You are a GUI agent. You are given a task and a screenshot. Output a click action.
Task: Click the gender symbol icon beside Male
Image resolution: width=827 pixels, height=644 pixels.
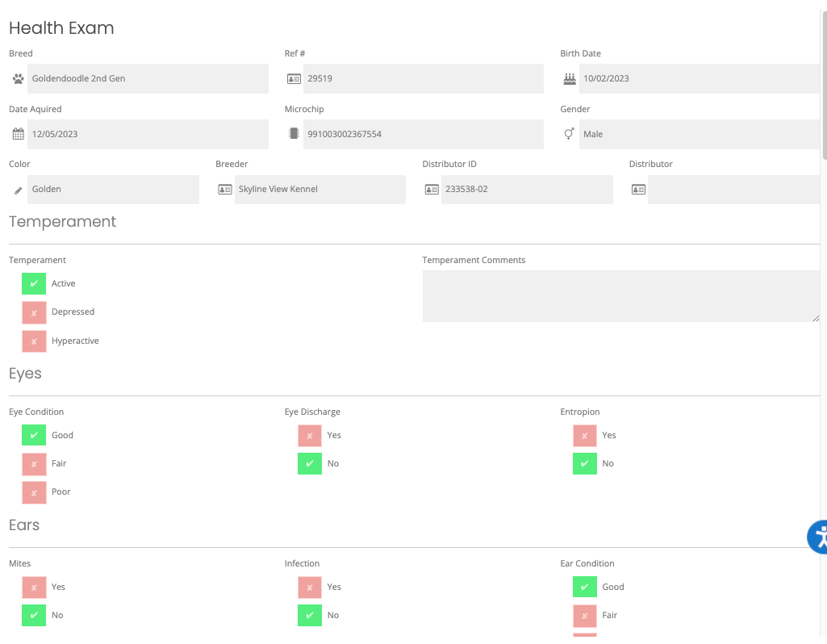(570, 134)
